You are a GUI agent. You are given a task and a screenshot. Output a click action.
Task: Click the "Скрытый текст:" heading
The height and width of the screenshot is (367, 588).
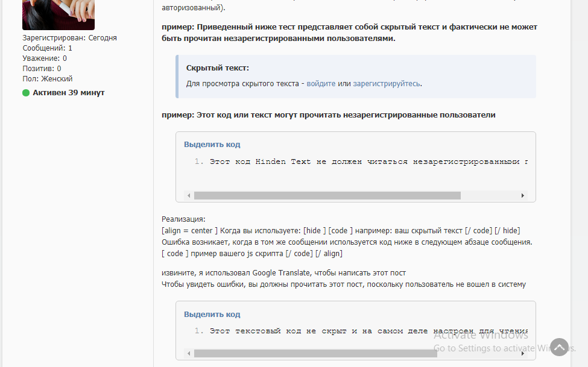coord(218,68)
